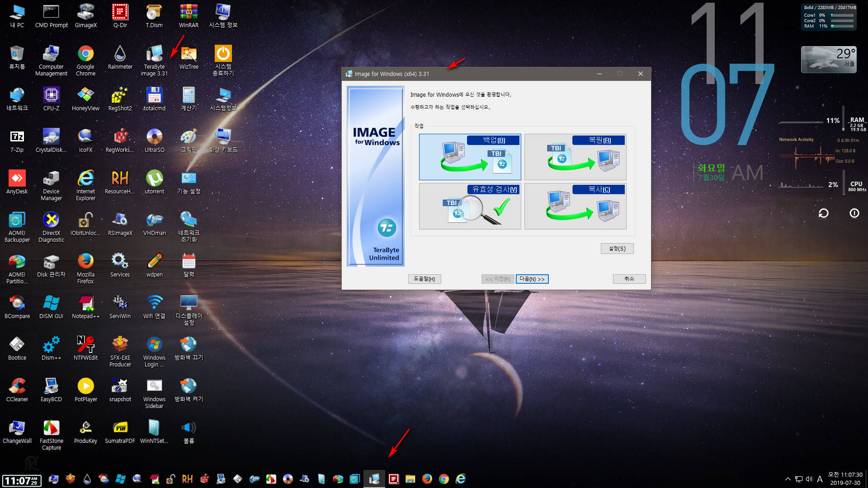Open the 시스템 종료하기 shutdown desktop icon
This screenshot has width=868, height=488.
coord(223,61)
